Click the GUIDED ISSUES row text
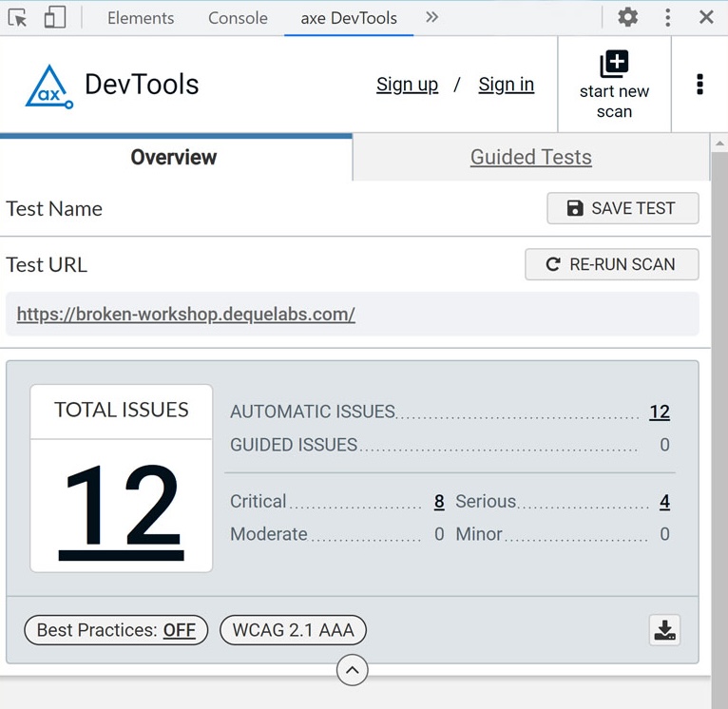 click(294, 445)
